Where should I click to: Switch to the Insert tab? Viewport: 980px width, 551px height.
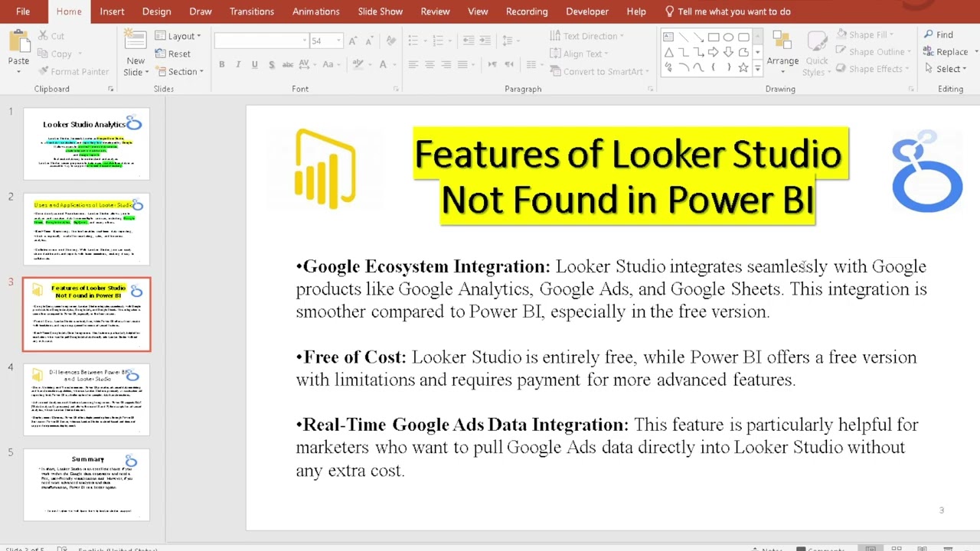click(112, 11)
